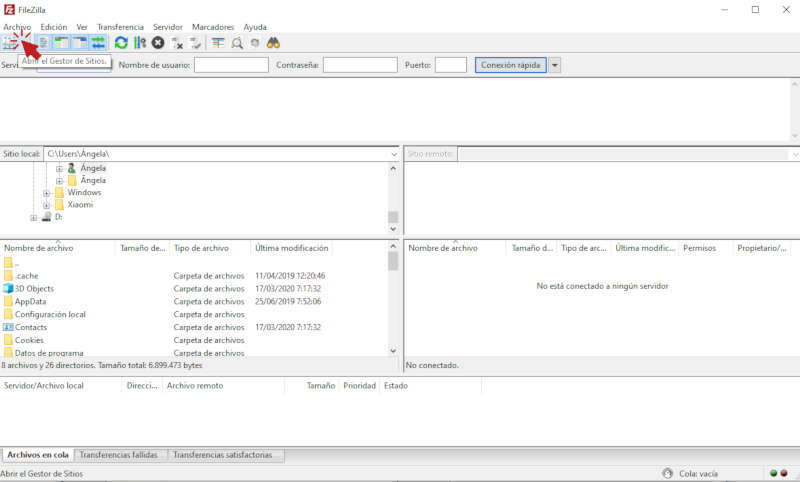The width and height of the screenshot is (800, 482).
Task: Toggle the transfer queue display
Action: point(98,43)
